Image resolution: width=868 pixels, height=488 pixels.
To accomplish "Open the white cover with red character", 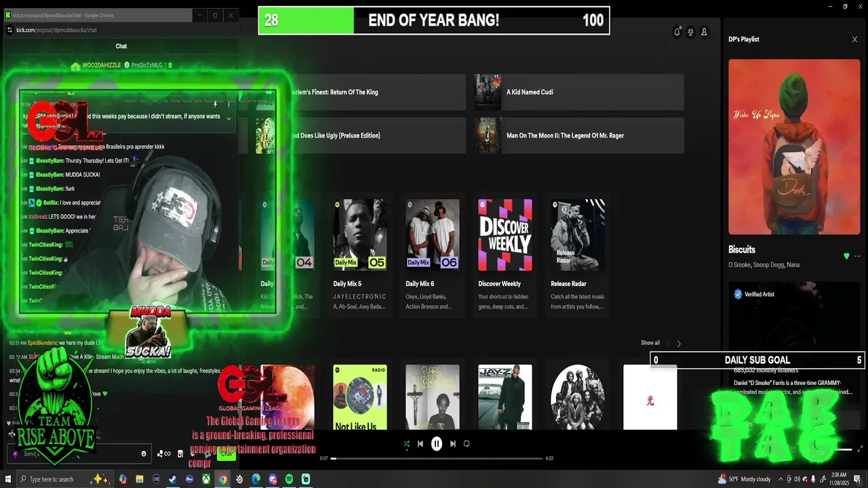I will pos(650,397).
